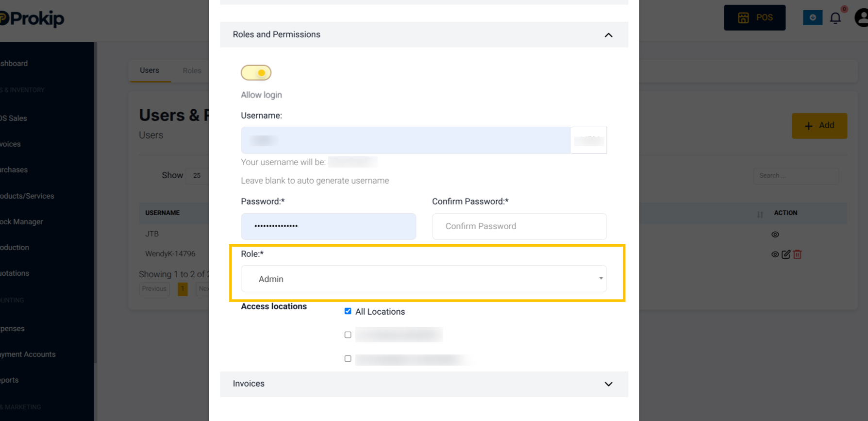View the JTB user with eye icon
The height and width of the screenshot is (421, 868).
775,234
